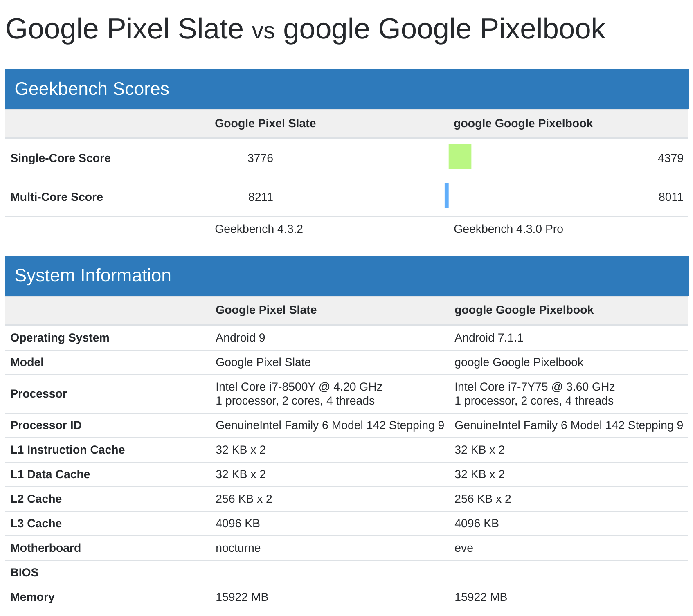Image resolution: width=693 pixels, height=616 pixels.
Task: Click the page title comparing Pixel Slate and Pixelbook
Action: tap(305, 29)
